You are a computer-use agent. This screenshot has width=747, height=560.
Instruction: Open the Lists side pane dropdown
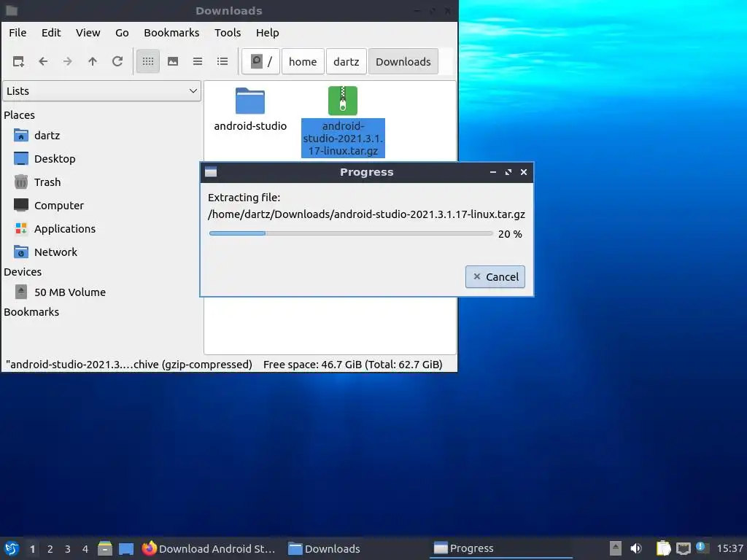101,91
